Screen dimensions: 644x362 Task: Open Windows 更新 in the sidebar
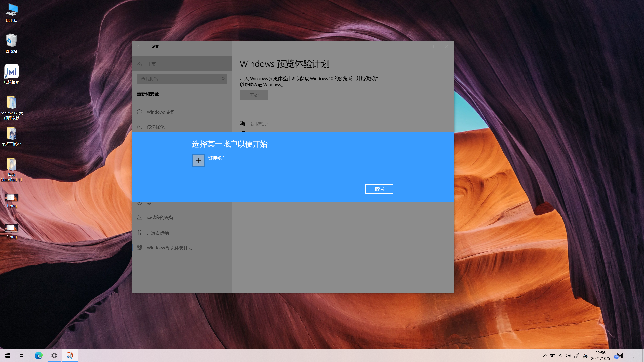[182, 112]
